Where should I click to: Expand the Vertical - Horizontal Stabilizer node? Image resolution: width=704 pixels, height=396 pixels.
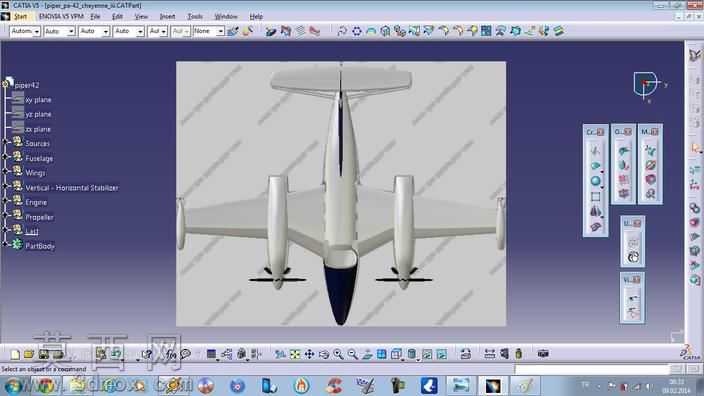[x=5, y=187]
